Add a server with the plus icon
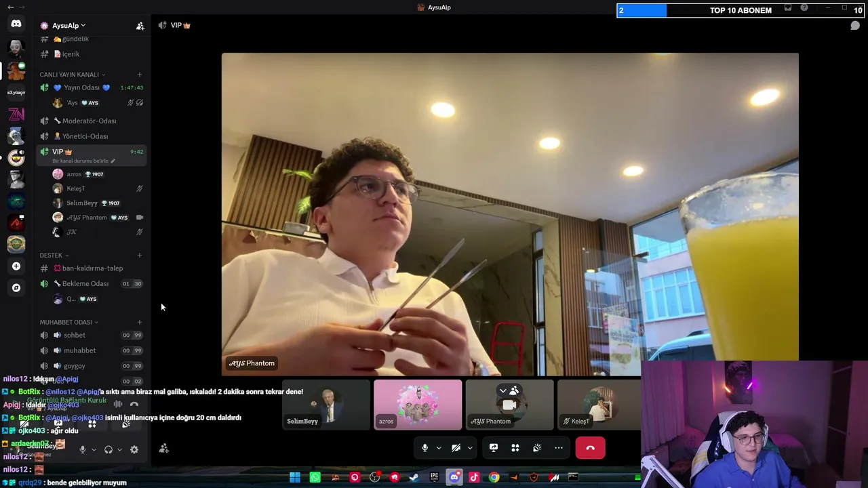Viewport: 868px width, 488px height. (x=16, y=266)
